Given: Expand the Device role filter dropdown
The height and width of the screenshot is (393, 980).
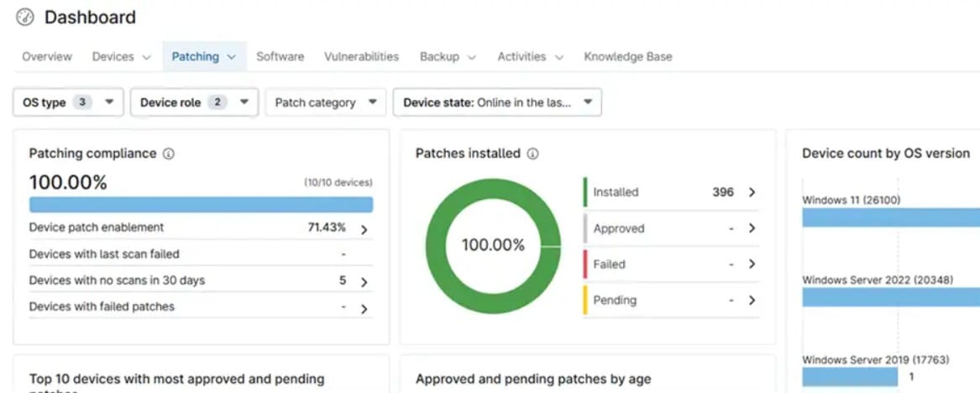Looking at the screenshot, I should [194, 102].
